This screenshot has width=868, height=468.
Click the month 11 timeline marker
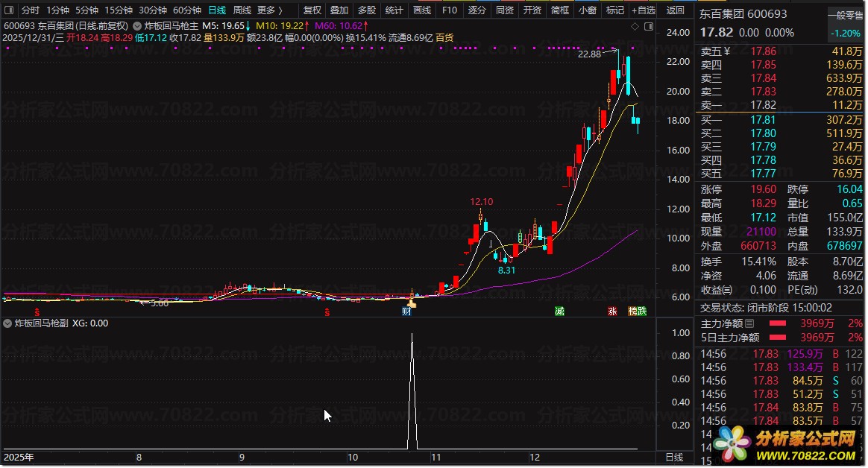pos(436,458)
